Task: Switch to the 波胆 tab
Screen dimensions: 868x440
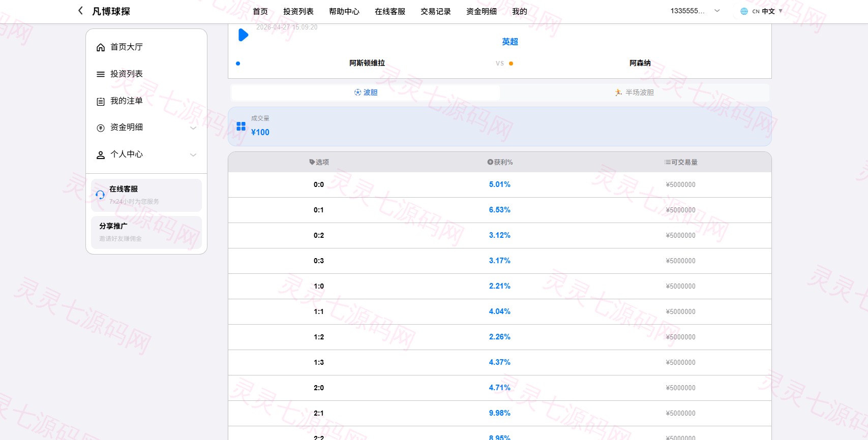Action: coord(366,92)
